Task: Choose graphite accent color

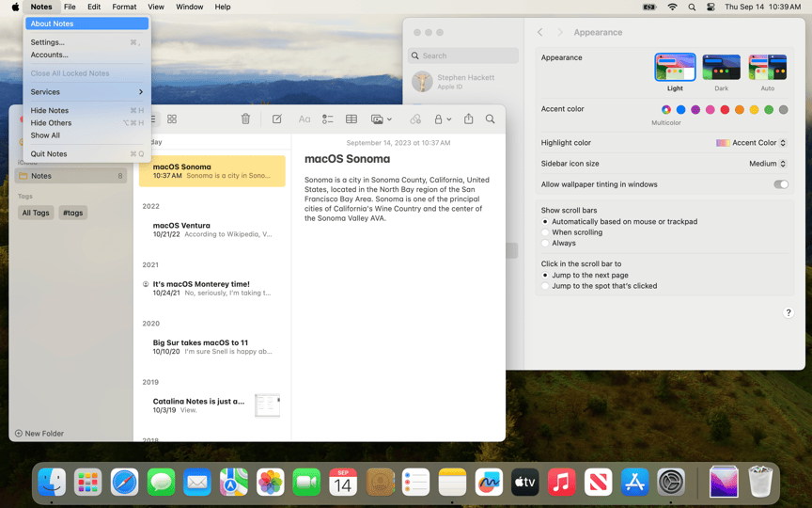Action: tap(784, 109)
